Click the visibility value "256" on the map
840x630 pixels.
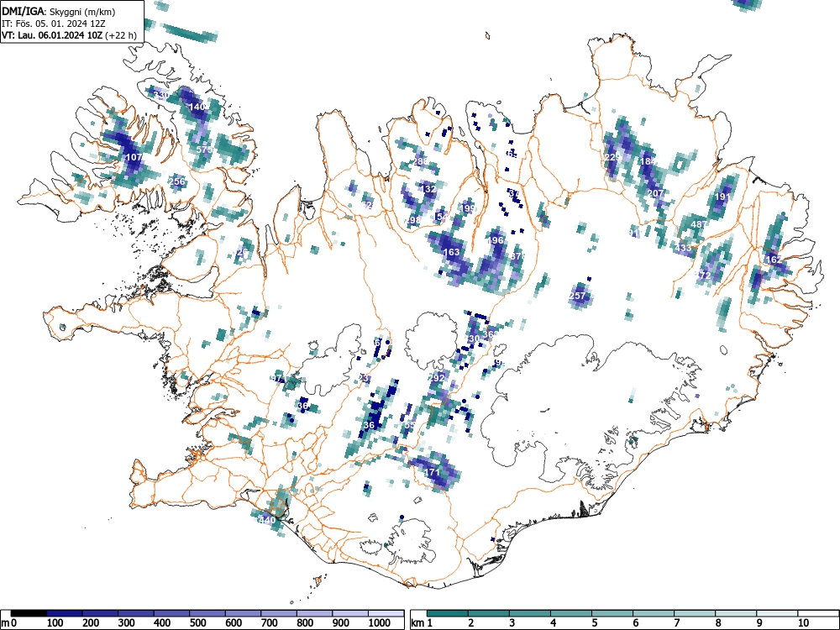tap(176, 181)
